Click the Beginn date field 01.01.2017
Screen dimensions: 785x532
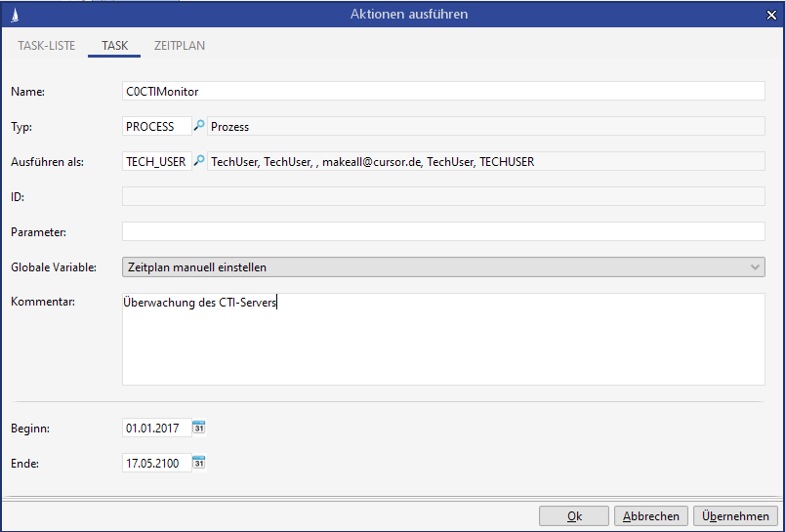tap(155, 428)
